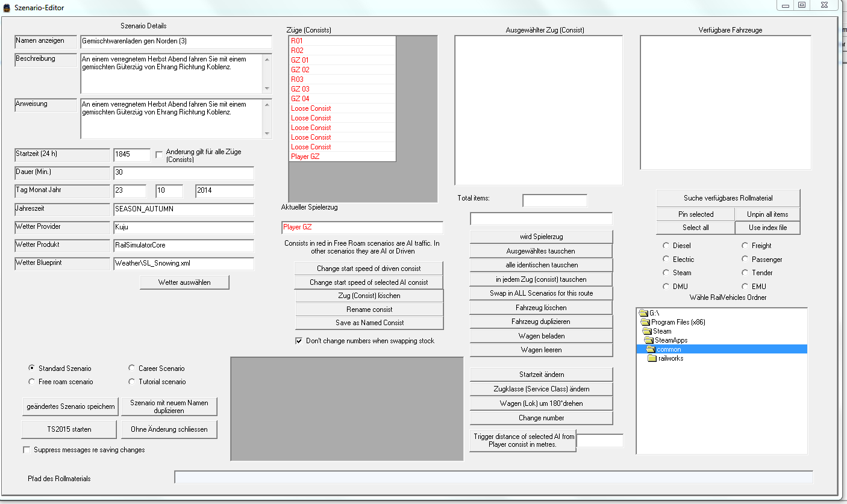Click the 'Zug (Consist) löschen' button
Viewport: 847px width, 504px height.
pos(369,296)
